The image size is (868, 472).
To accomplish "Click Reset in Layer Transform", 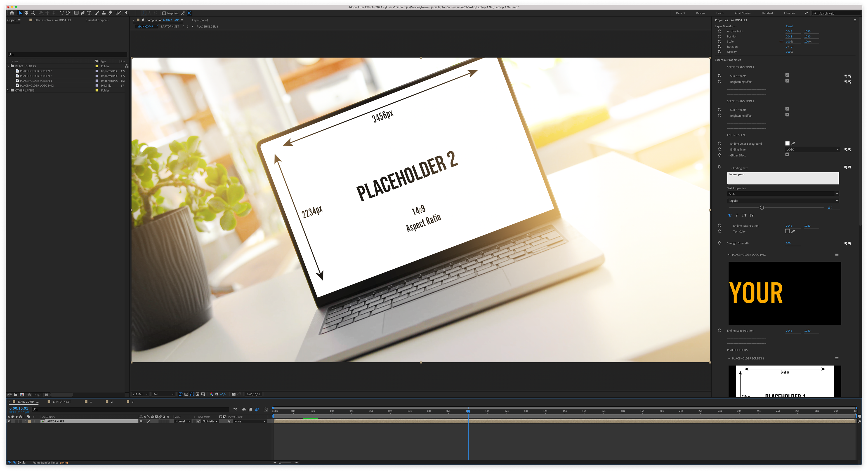I will (x=789, y=26).
